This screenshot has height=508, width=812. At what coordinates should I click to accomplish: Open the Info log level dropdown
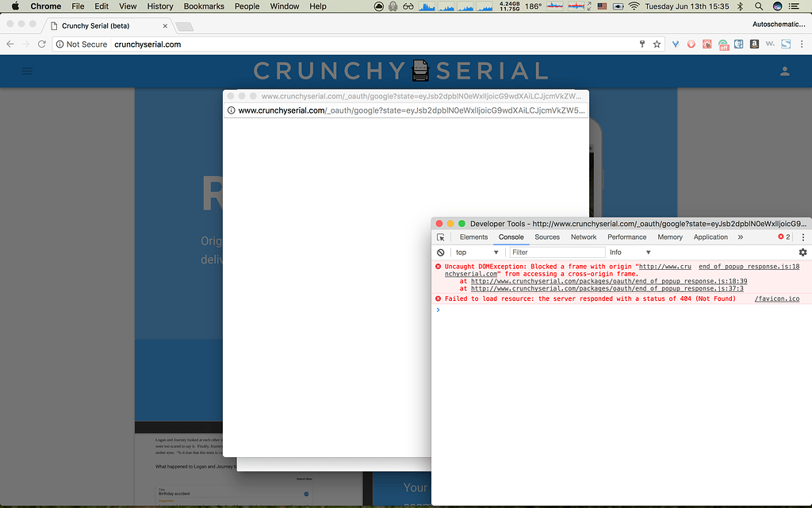pyautogui.click(x=630, y=252)
